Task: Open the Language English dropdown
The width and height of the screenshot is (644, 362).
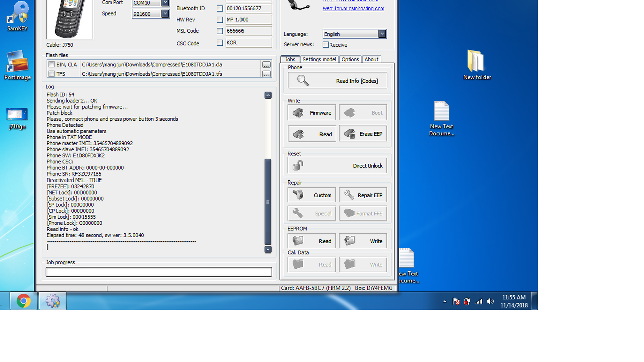Action: pos(382,34)
